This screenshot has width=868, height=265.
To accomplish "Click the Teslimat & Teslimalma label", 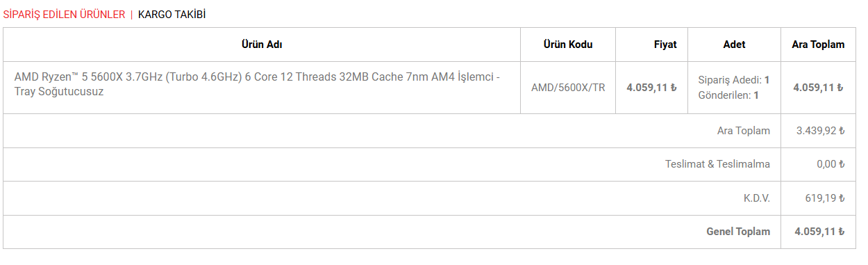I will coord(717,165).
